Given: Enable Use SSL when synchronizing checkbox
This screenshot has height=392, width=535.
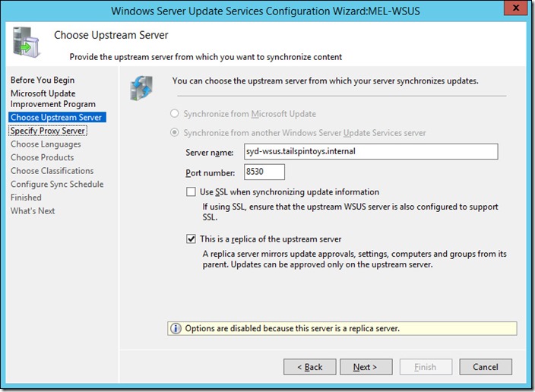Looking at the screenshot, I should [x=191, y=191].
